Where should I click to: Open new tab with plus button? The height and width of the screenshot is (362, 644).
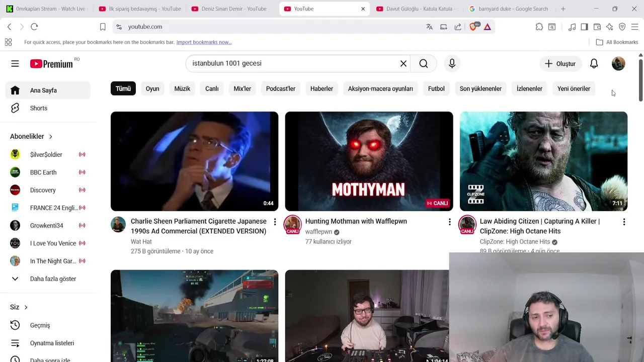(x=563, y=9)
